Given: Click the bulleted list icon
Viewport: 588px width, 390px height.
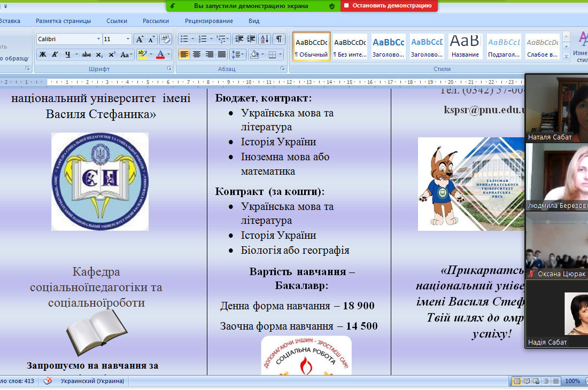Looking at the screenshot, I should pyautogui.click(x=184, y=39).
